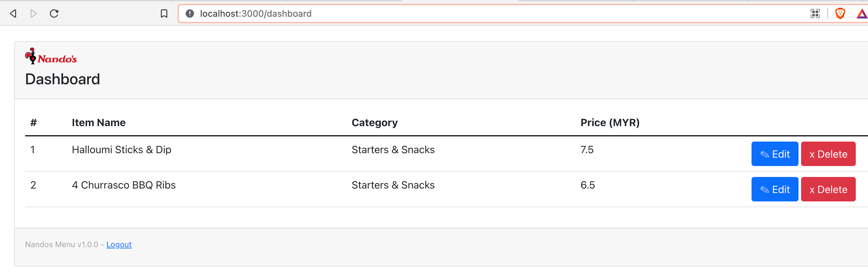868x278 pixels.
Task: Click the grid-squares icon left of Brave Shields
Action: tap(815, 14)
